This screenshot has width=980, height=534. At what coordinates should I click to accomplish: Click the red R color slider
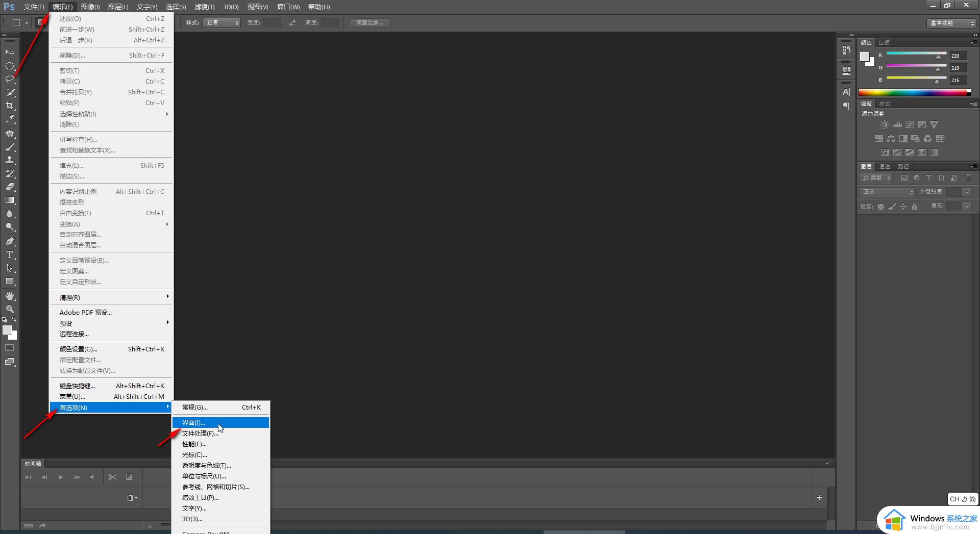tap(916, 54)
